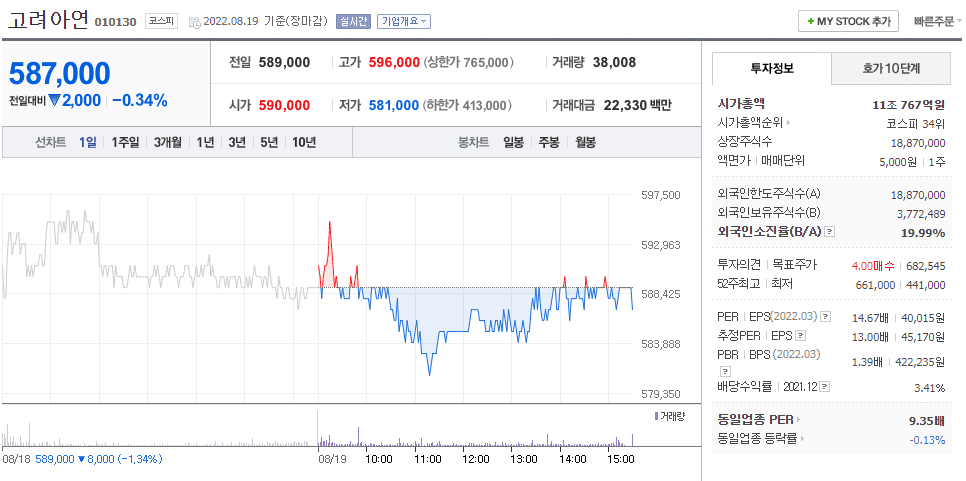The image size is (966, 481).
Task: Click the help icon beside 배당수익률 2021.12
Action: tap(824, 387)
